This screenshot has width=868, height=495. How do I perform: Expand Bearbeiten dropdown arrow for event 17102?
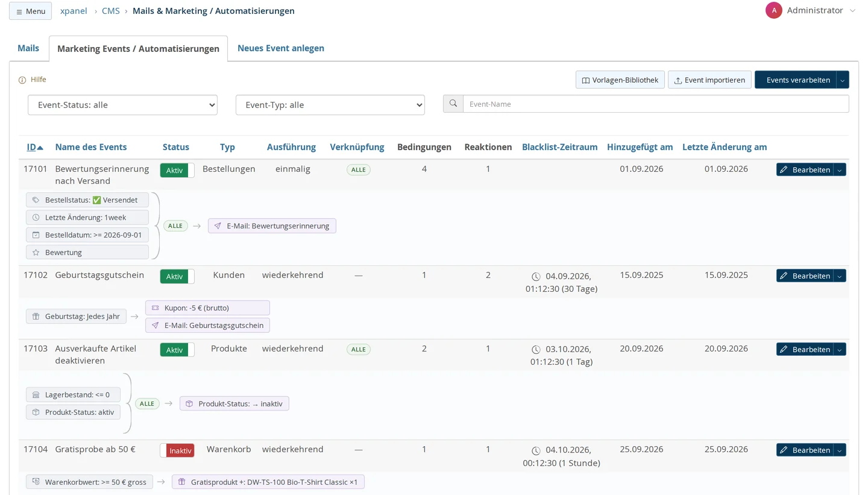click(x=840, y=276)
